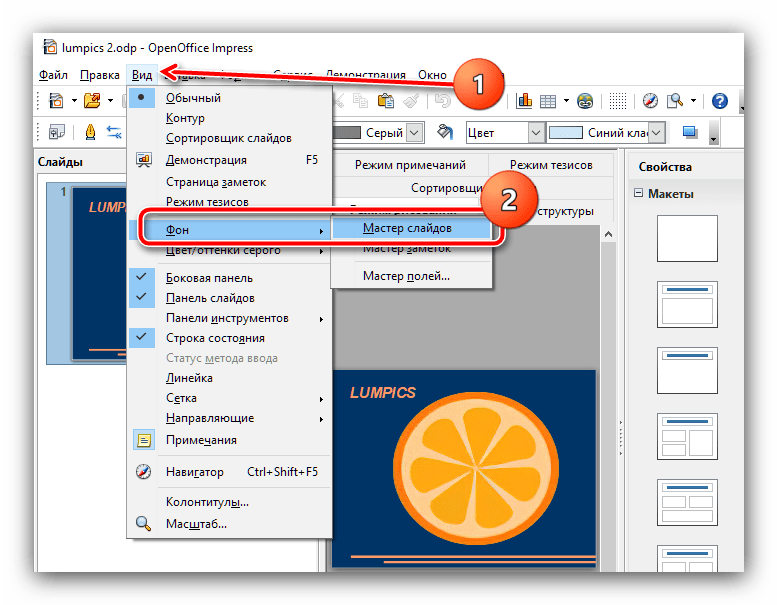Insert a chart using the chart icon
The width and height of the screenshot is (777, 605).
[x=524, y=101]
